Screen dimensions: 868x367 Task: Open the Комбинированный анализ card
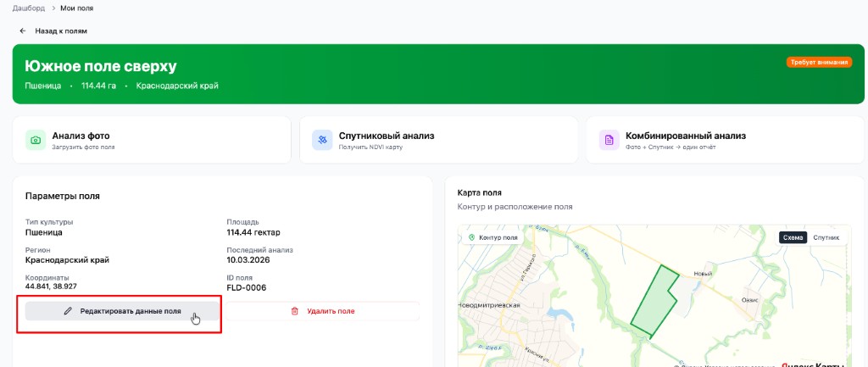tap(685, 136)
